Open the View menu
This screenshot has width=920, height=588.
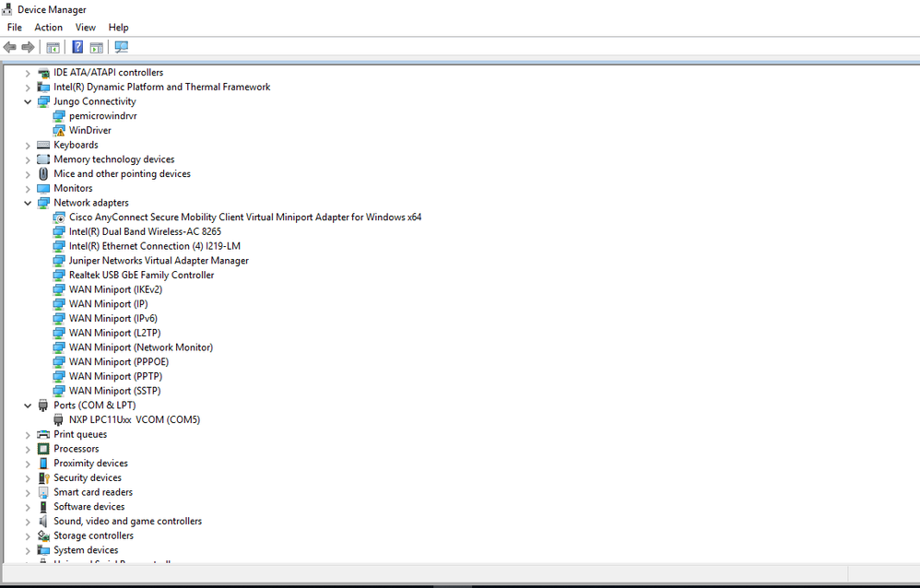[x=85, y=27]
